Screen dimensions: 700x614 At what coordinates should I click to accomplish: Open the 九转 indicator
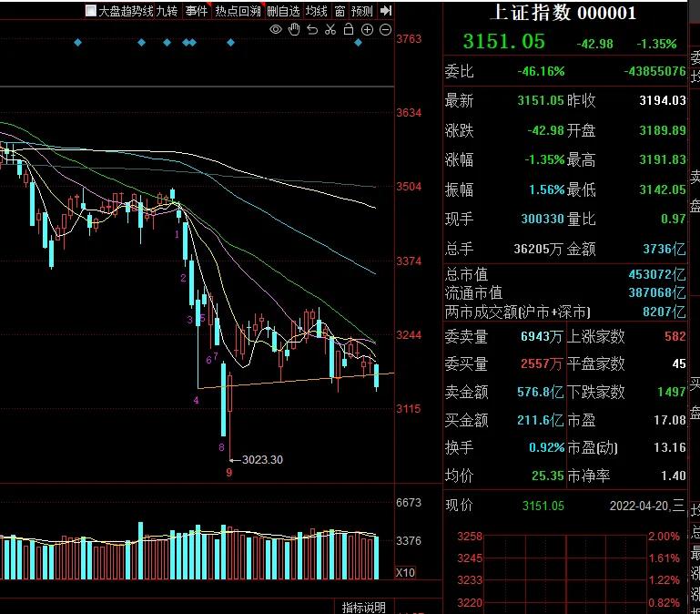coord(167,11)
